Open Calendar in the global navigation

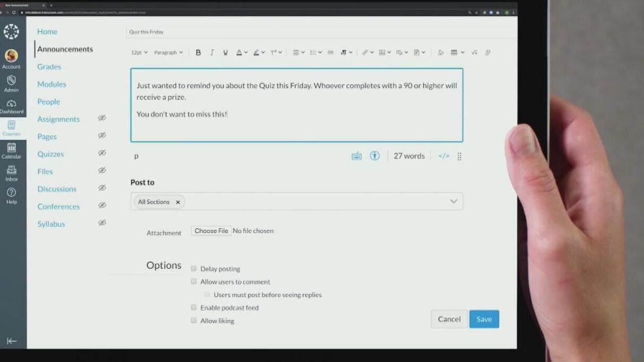point(11,151)
